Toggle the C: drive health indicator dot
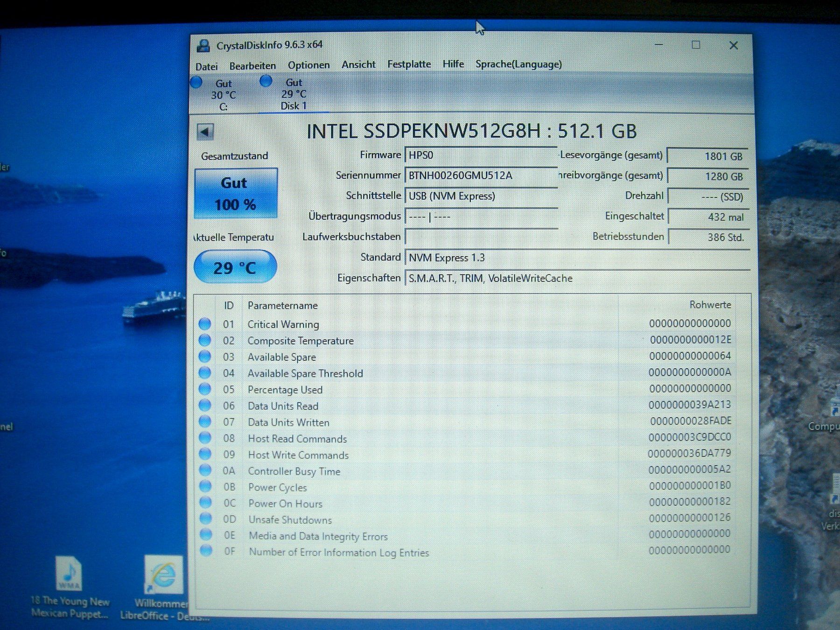This screenshot has width=840, height=630. (x=196, y=82)
